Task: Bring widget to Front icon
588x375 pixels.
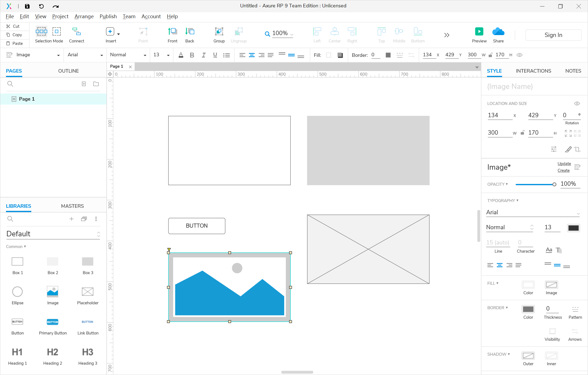Action: click(x=172, y=32)
